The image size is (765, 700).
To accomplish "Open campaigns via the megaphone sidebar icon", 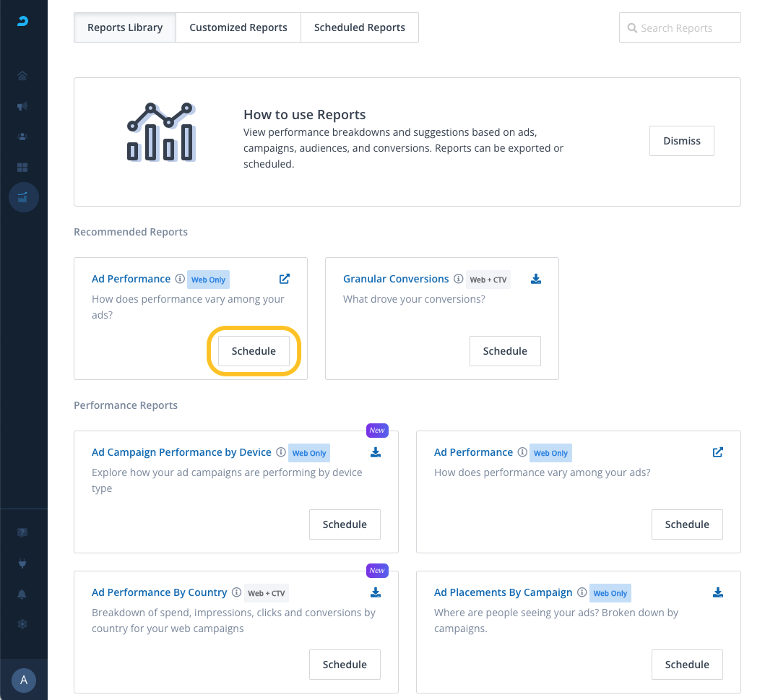I will (x=22, y=106).
